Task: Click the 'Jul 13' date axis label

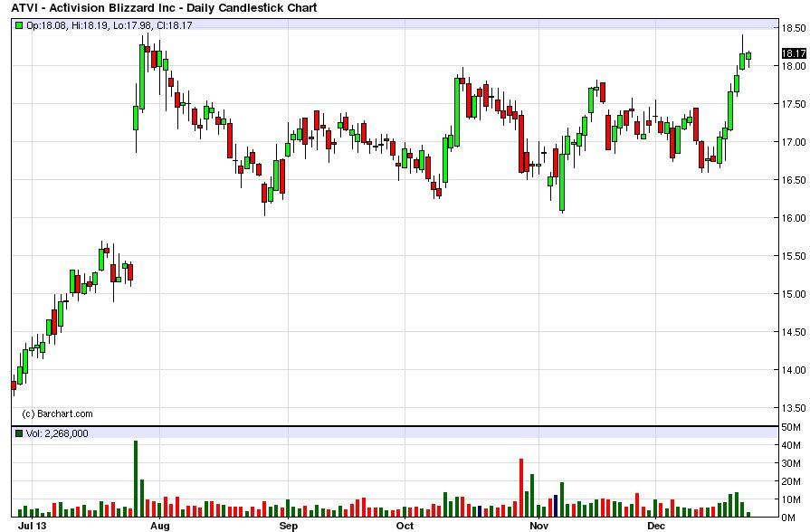Action: 32,526
